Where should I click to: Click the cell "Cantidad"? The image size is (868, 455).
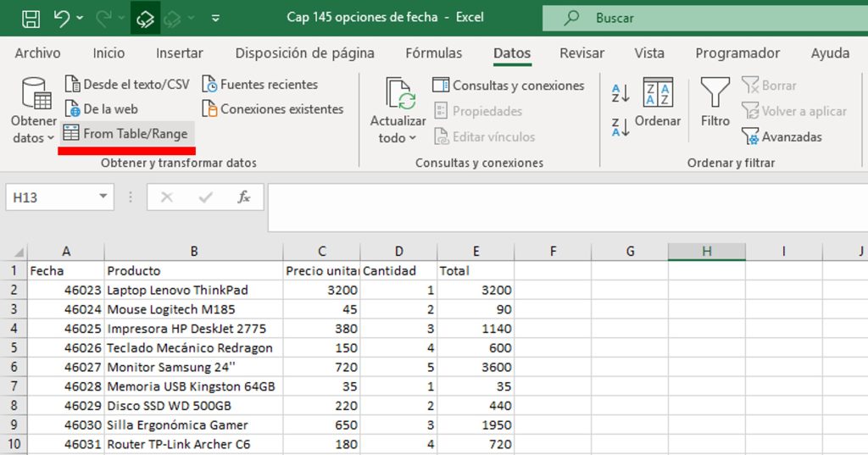pyautogui.click(x=398, y=270)
